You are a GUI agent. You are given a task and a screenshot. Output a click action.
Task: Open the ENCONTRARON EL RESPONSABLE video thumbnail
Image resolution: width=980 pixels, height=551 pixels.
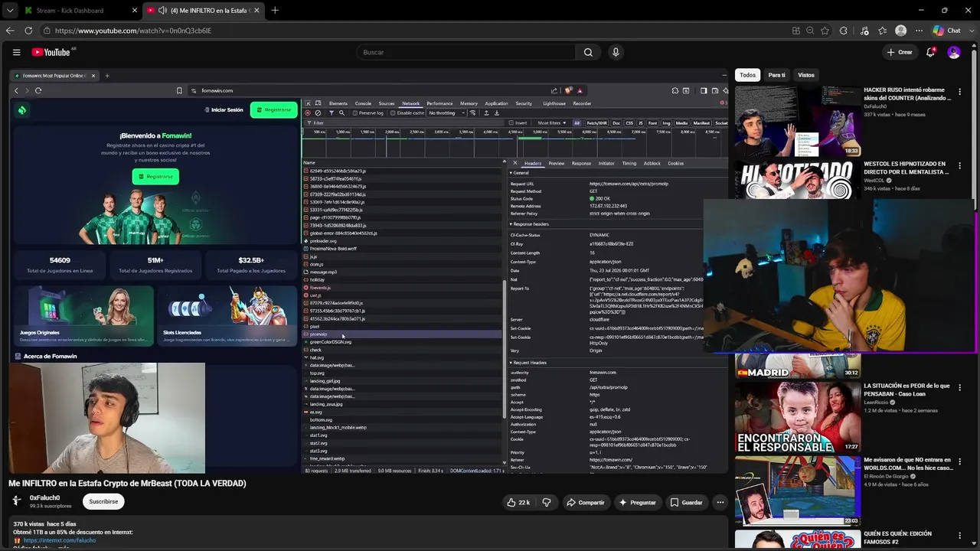pos(798,417)
